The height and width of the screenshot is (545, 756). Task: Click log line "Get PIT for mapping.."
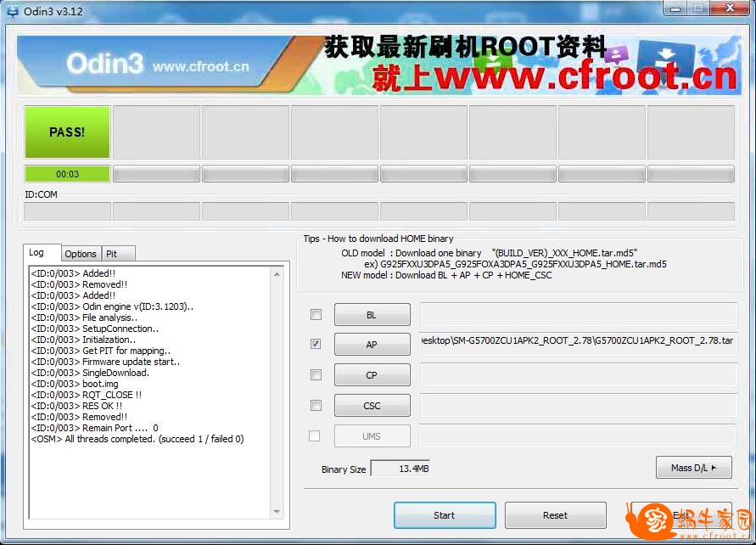click(101, 351)
